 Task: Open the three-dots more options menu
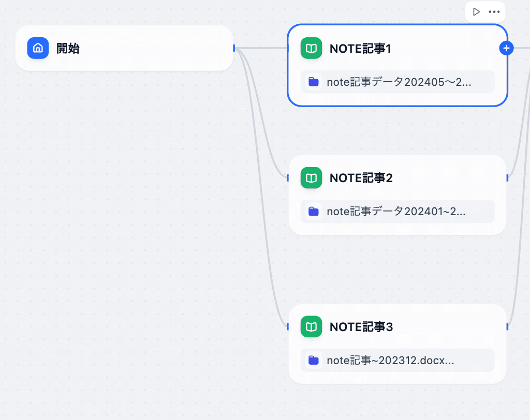click(494, 12)
